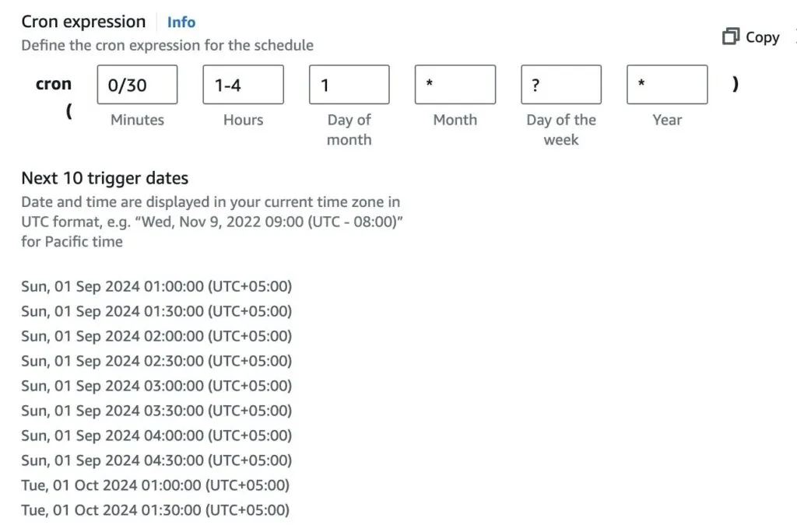Viewport: 797px width, 532px height.
Task: Select the Day of month field with value 1
Action: pos(349,84)
